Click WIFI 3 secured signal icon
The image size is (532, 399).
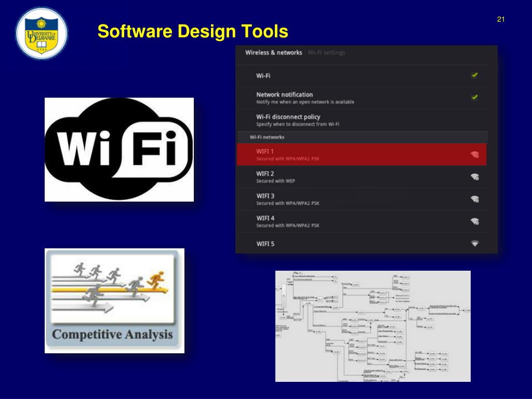click(x=475, y=199)
